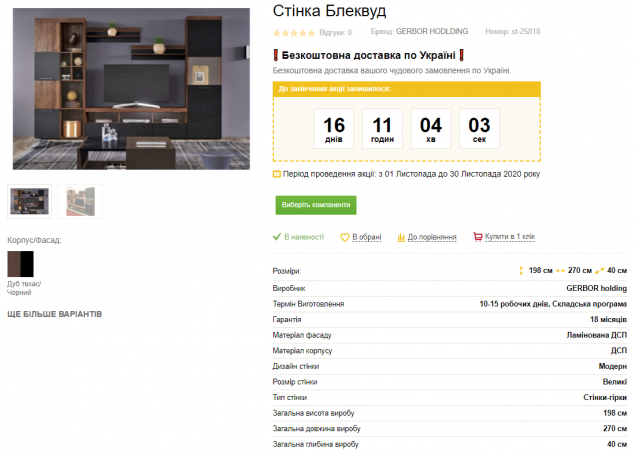
Task: Click the comparison bar chart icon
Action: [401, 237]
